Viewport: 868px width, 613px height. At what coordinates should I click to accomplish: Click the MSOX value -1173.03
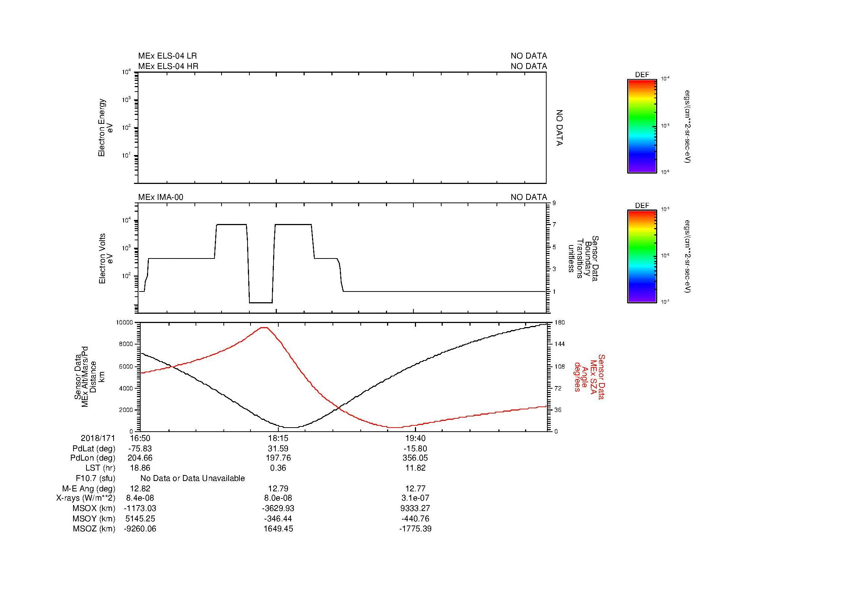tap(140, 508)
